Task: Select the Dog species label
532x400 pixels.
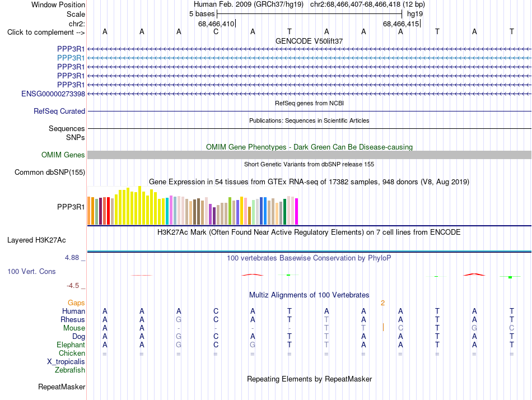Action: (x=78, y=337)
